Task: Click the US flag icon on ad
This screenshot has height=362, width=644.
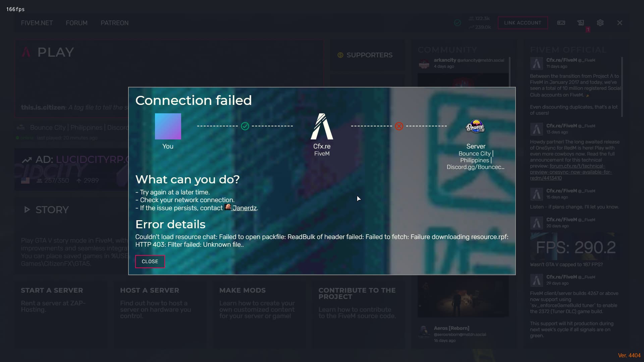Action: coord(25,181)
